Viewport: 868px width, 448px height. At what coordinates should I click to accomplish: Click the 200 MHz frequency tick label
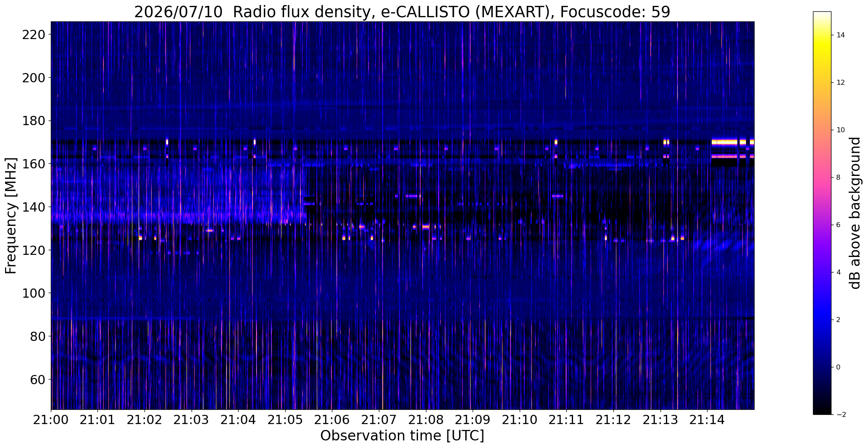(34, 78)
